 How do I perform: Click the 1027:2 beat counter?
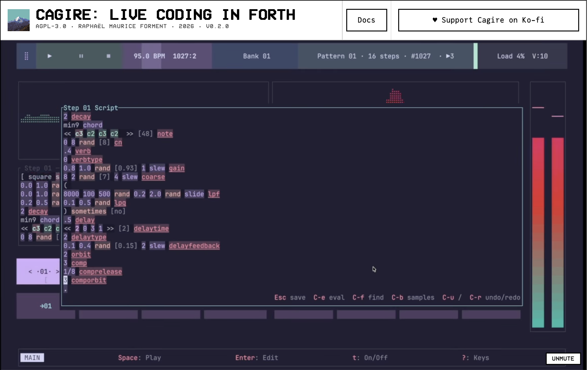(x=185, y=56)
